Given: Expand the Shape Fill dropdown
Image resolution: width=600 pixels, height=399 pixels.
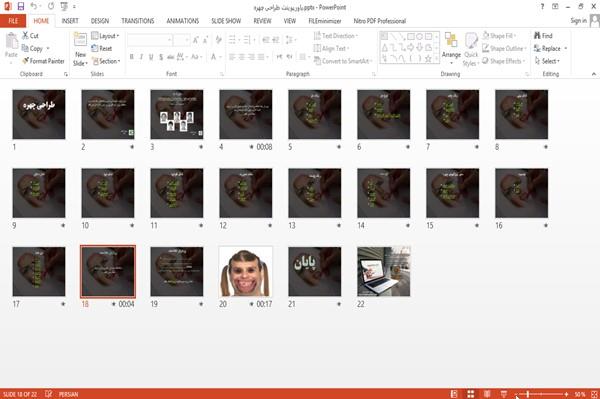Looking at the screenshot, I should (499, 36).
